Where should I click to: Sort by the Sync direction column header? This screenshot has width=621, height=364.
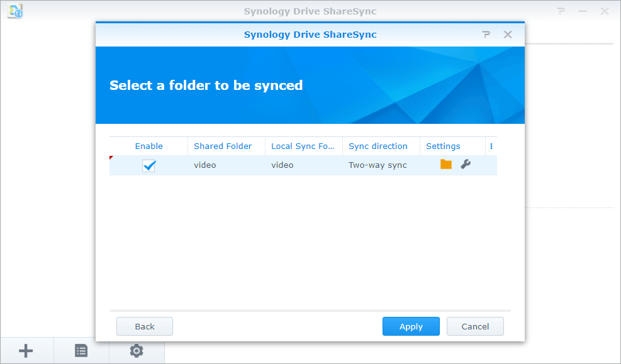point(381,146)
